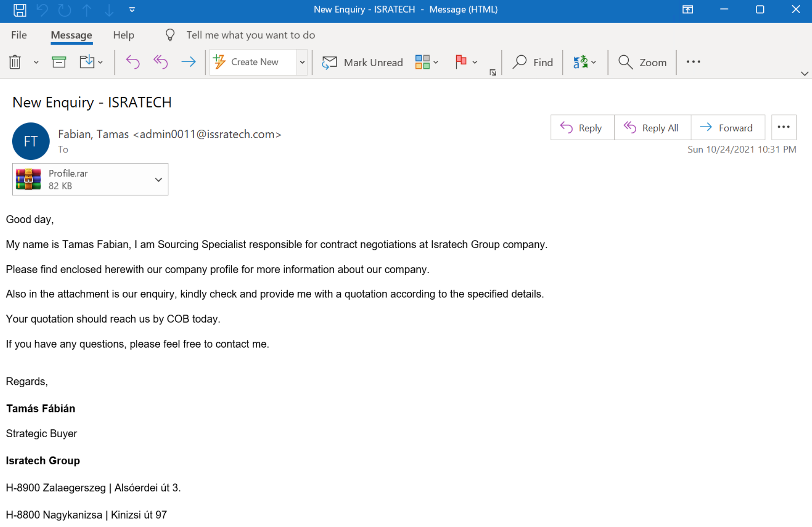Click the red Follow Up flag icon
The width and height of the screenshot is (812, 527).
(x=461, y=62)
